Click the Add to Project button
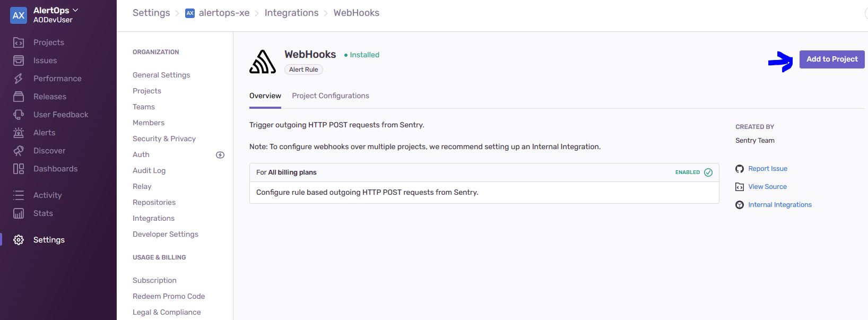Screen dimensions: 868x320 (831, 59)
